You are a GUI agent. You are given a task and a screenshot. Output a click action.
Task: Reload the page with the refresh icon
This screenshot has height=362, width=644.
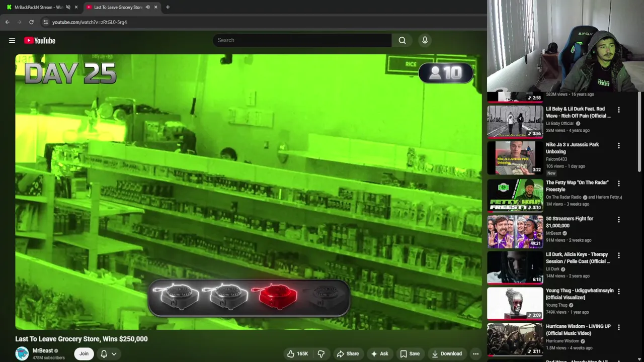point(31,22)
